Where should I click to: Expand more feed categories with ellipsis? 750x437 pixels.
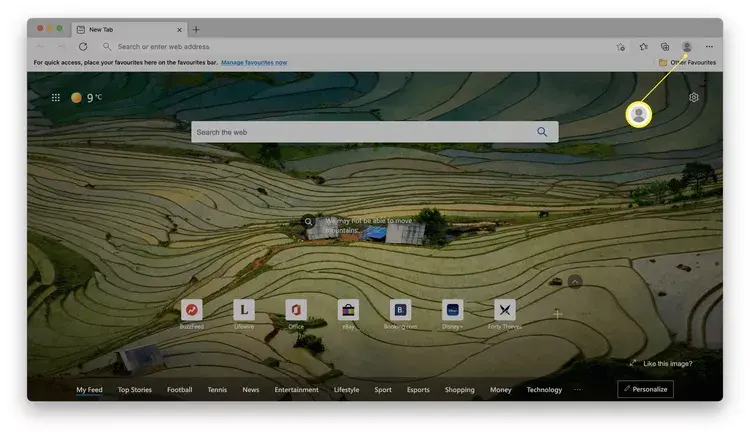click(x=576, y=390)
